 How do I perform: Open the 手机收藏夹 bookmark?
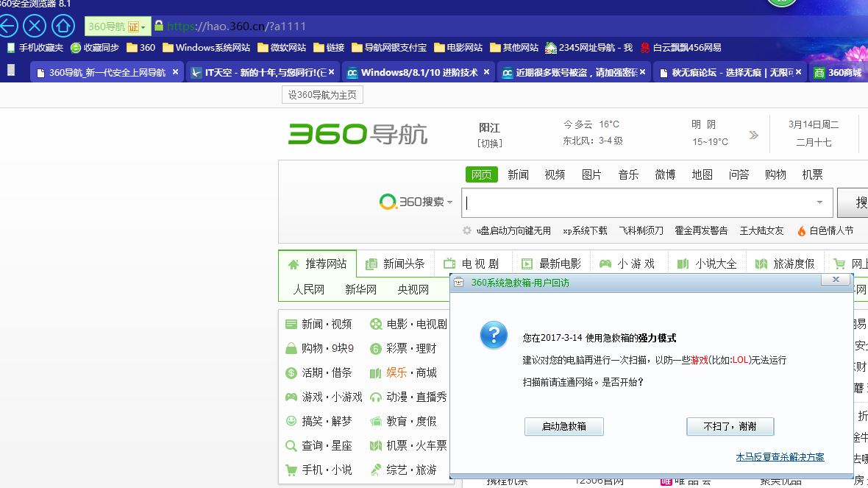[35, 48]
